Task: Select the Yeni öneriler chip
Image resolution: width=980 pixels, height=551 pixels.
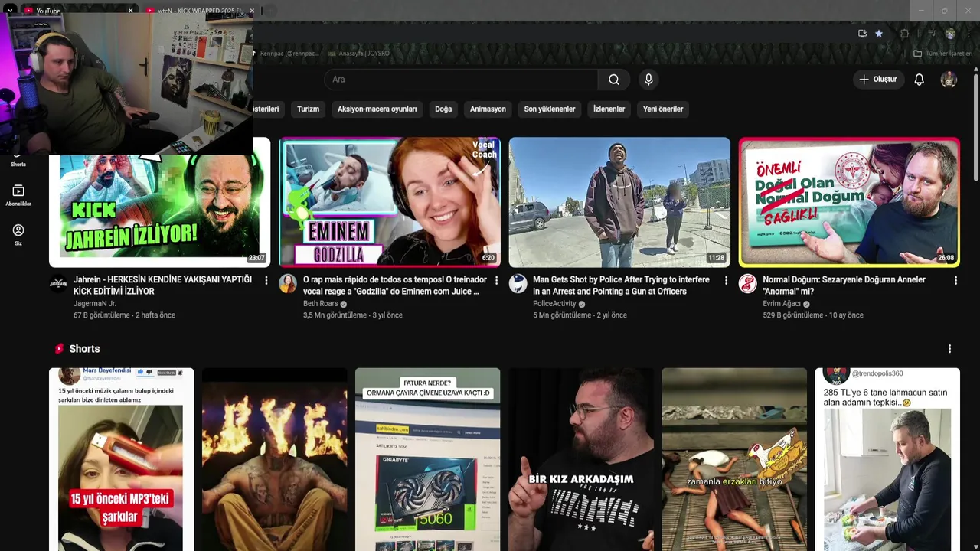Action: [x=663, y=109]
